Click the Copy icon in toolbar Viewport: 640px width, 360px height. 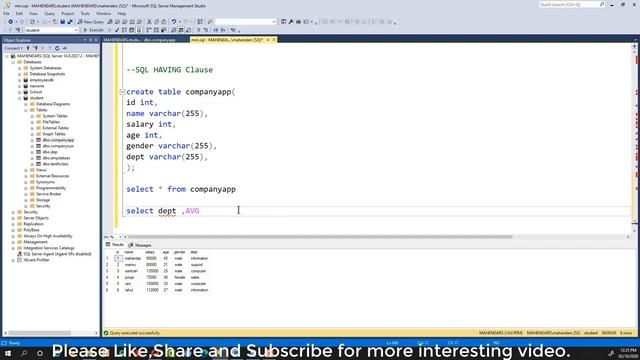(157, 22)
